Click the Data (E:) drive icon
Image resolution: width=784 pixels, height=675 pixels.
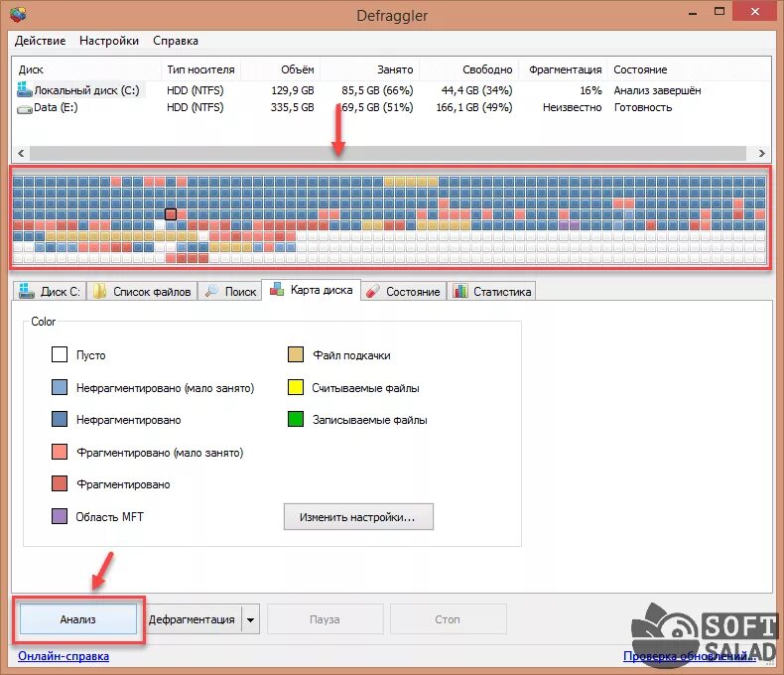pos(25,108)
